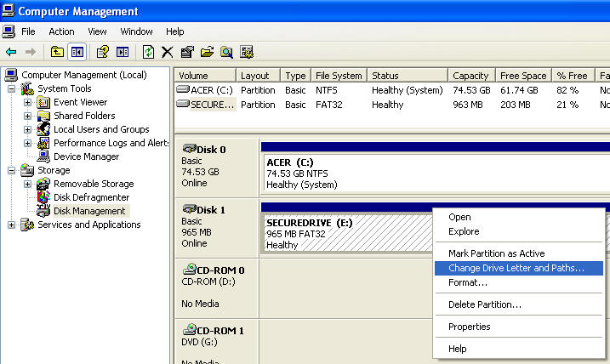Select the ACER (C:) partition block
Viewport: 610px width, 364px height.
pos(436,173)
